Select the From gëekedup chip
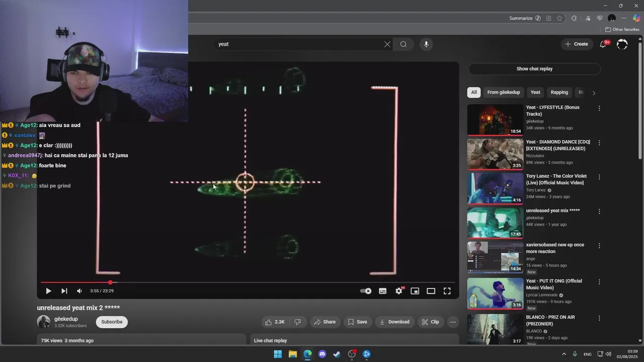The image size is (644, 362). click(x=504, y=93)
